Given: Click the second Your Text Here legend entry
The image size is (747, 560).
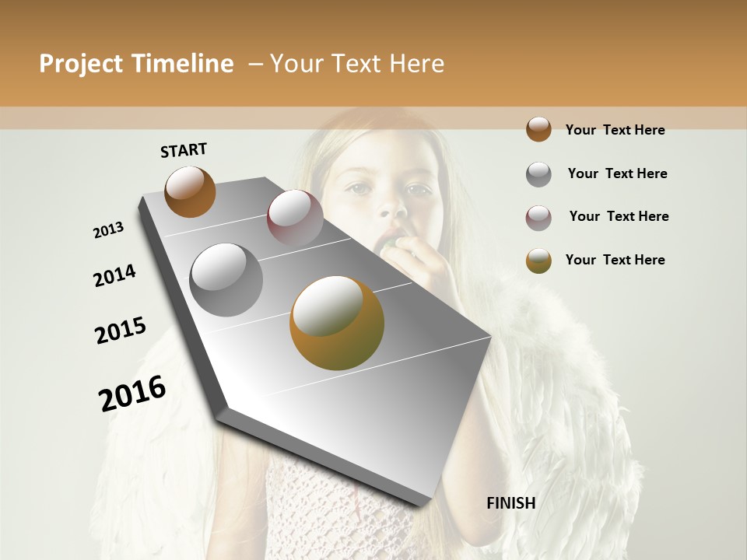Looking at the screenshot, I should pyautogui.click(x=618, y=173).
